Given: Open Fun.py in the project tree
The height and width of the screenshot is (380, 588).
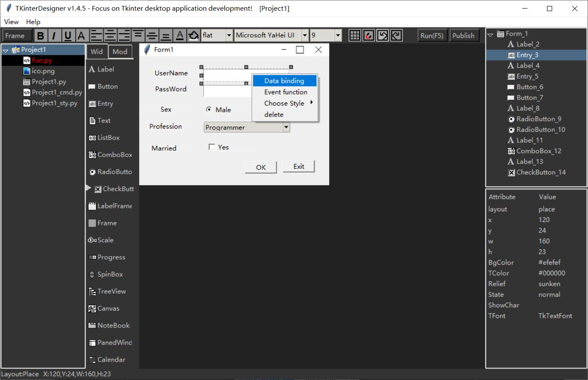Looking at the screenshot, I should coord(42,60).
